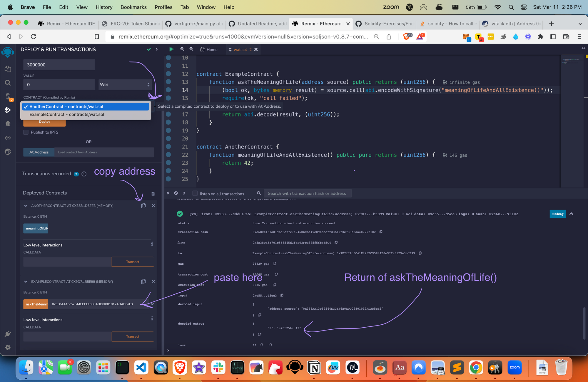Open the File explorer sidebar icon
This screenshot has height=382, width=588.
coord(8,69)
